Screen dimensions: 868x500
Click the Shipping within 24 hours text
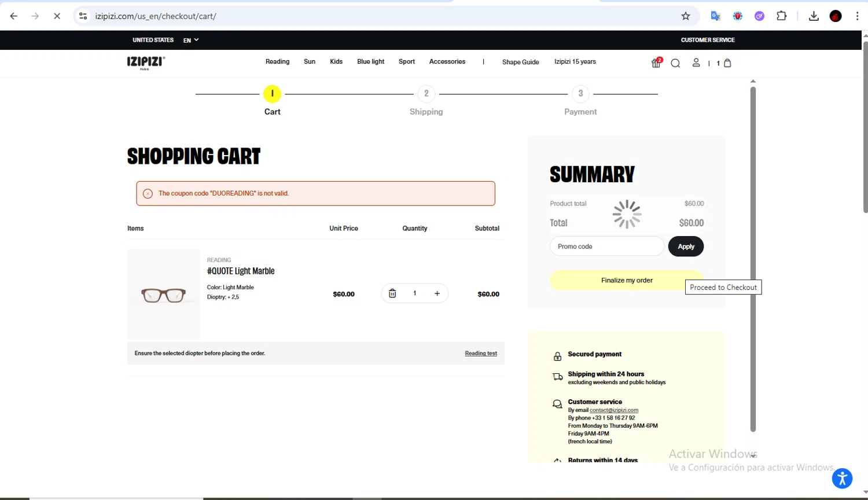(606, 374)
